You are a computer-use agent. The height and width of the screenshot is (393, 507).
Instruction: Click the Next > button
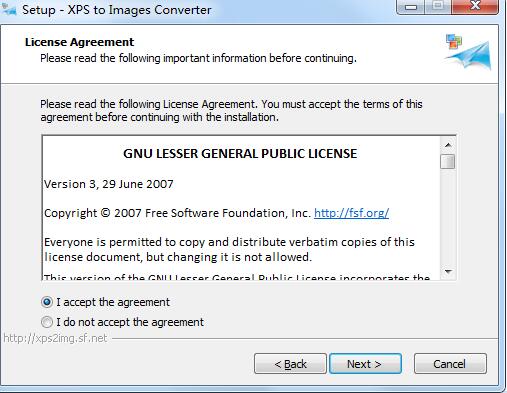pyautogui.click(x=365, y=364)
